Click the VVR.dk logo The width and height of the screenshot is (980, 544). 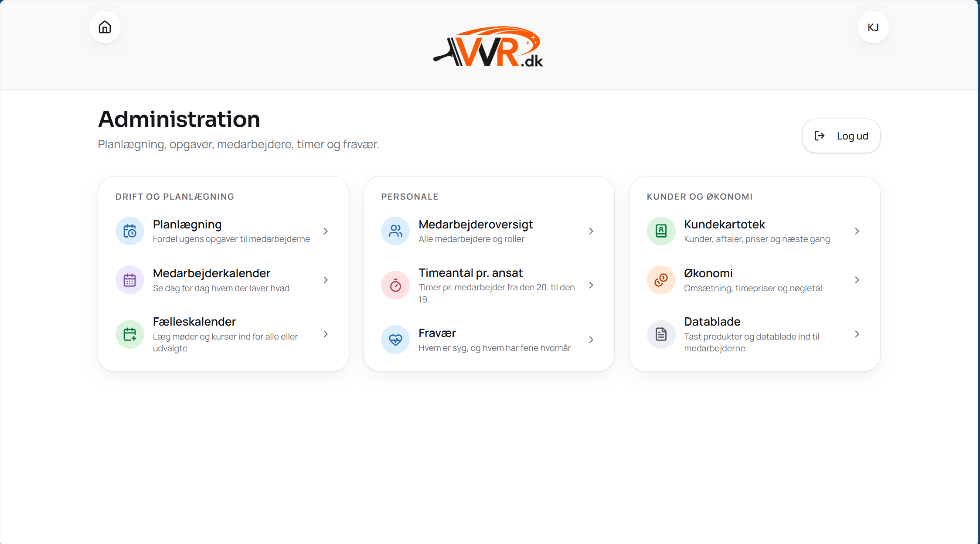coord(488,47)
